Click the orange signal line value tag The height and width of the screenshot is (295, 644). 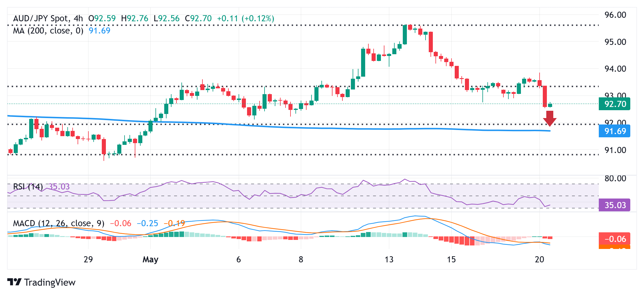614,247
